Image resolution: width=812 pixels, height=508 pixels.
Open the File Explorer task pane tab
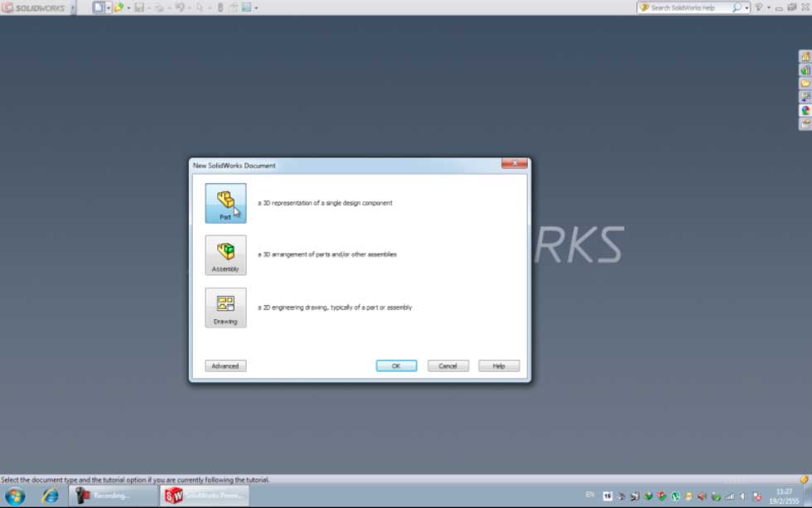click(805, 84)
